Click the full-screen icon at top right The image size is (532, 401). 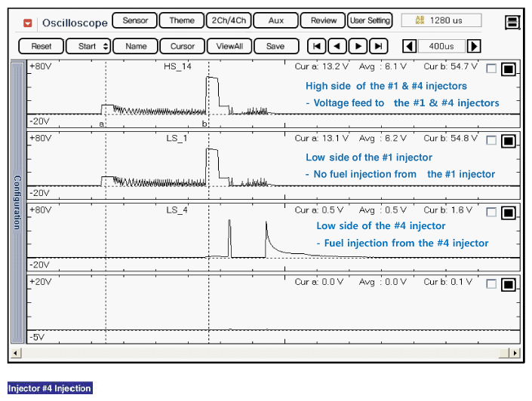(513, 23)
